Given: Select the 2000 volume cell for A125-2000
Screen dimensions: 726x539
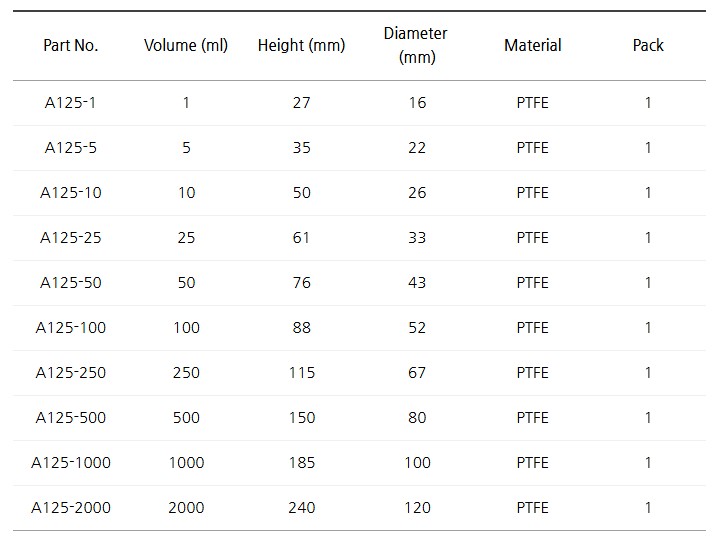Looking at the screenshot, I should tap(186, 507).
